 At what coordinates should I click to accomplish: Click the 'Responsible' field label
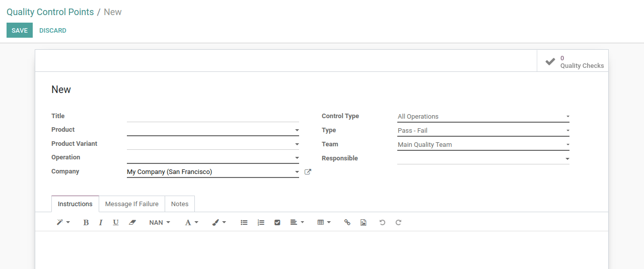click(340, 158)
